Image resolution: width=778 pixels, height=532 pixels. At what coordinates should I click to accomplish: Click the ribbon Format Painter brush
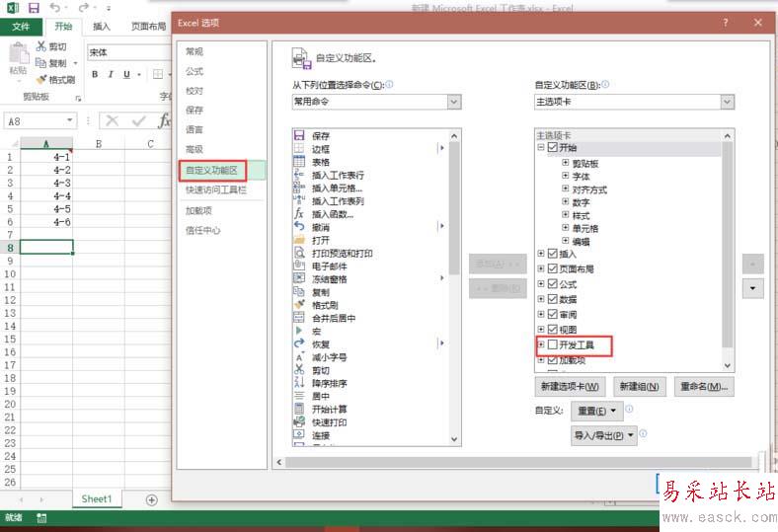pos(41,79)
